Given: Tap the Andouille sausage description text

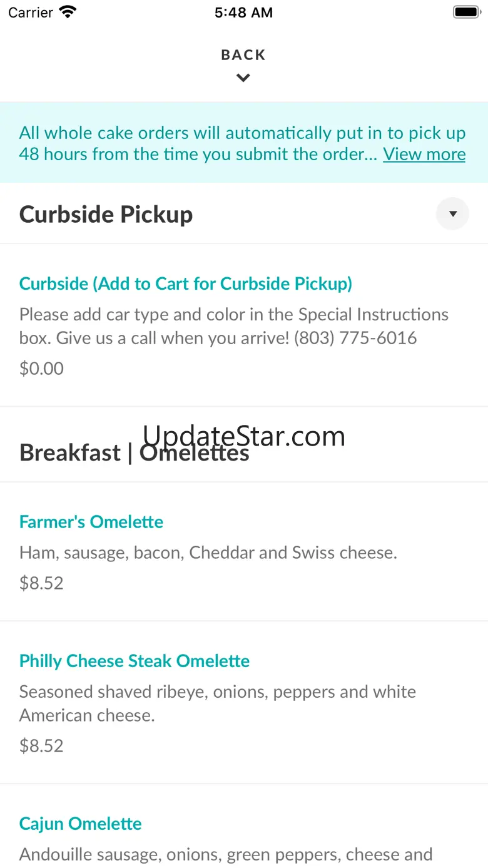Looking at the screenshot, I should point(226,854).
